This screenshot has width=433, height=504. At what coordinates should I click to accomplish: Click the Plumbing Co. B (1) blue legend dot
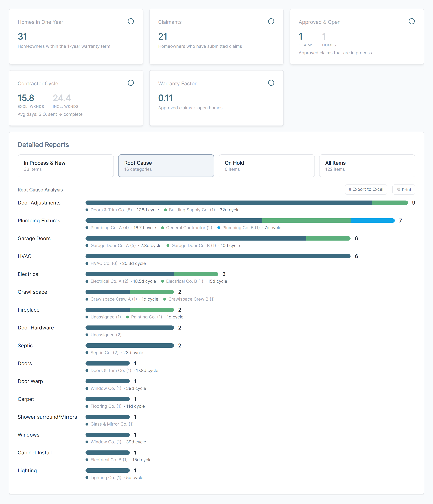click(x=219, y=228)
